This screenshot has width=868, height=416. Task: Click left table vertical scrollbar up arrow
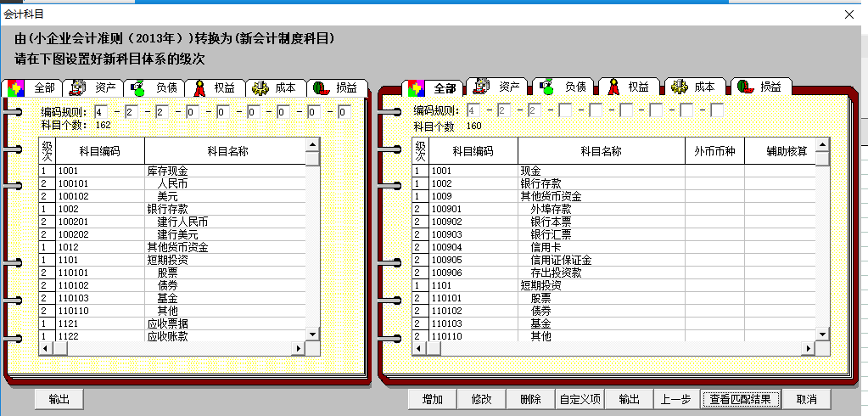coord(313,145)
